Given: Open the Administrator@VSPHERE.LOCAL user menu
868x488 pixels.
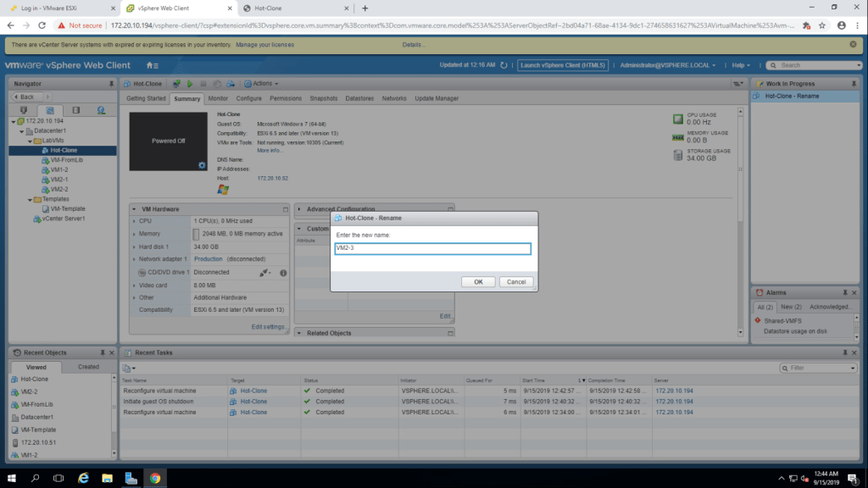Looking at the screenshot, I should click(x=669, y=65).
